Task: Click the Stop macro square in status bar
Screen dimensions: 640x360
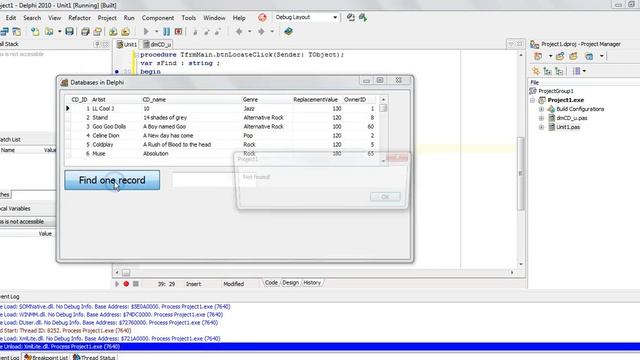Action: click(136, 284)
